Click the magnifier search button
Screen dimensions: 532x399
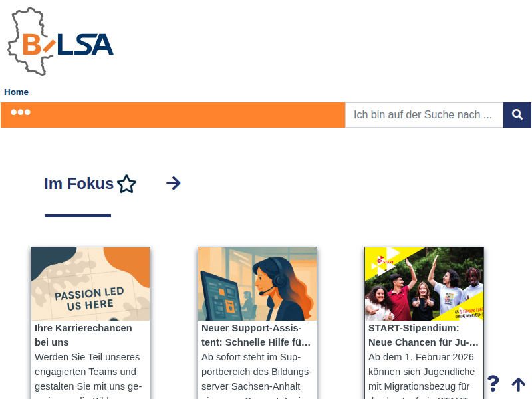[517, 114]
